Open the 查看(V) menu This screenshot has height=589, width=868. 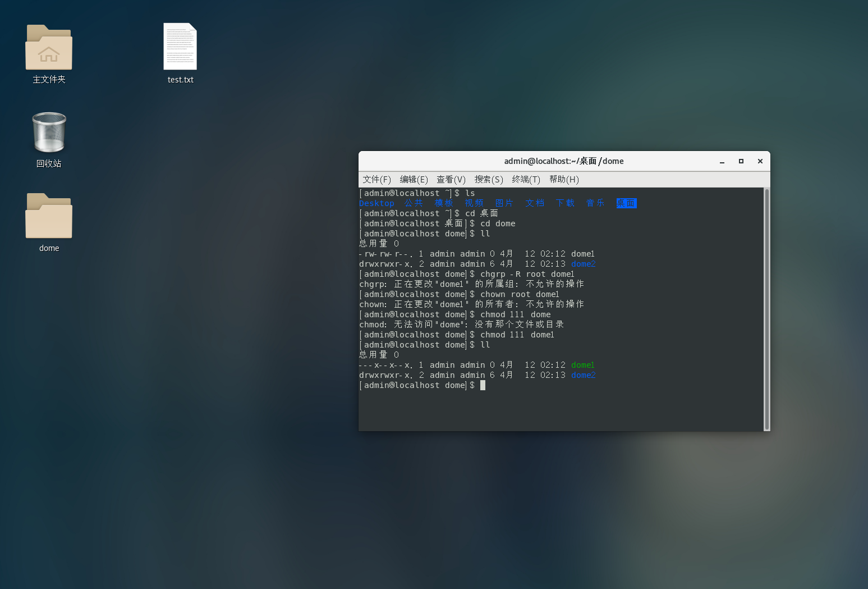pos(451,179)
